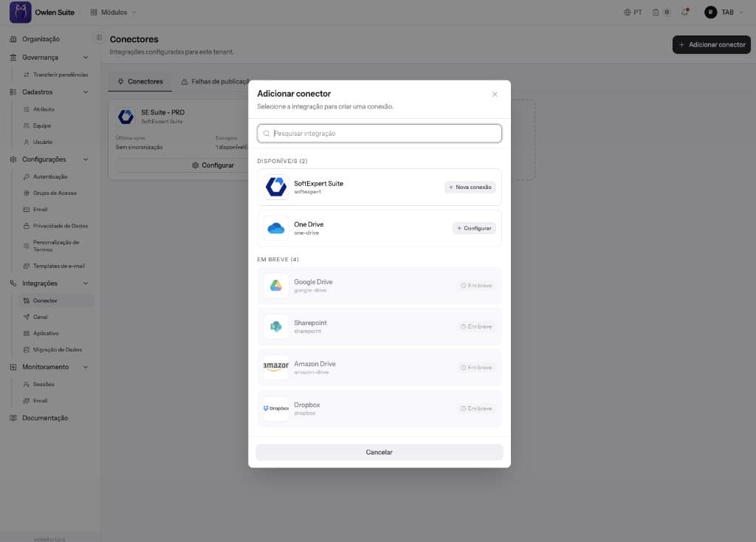Open Email under Monitoramento section
This screenshot has width=756, height=542.
coord(56,401)
